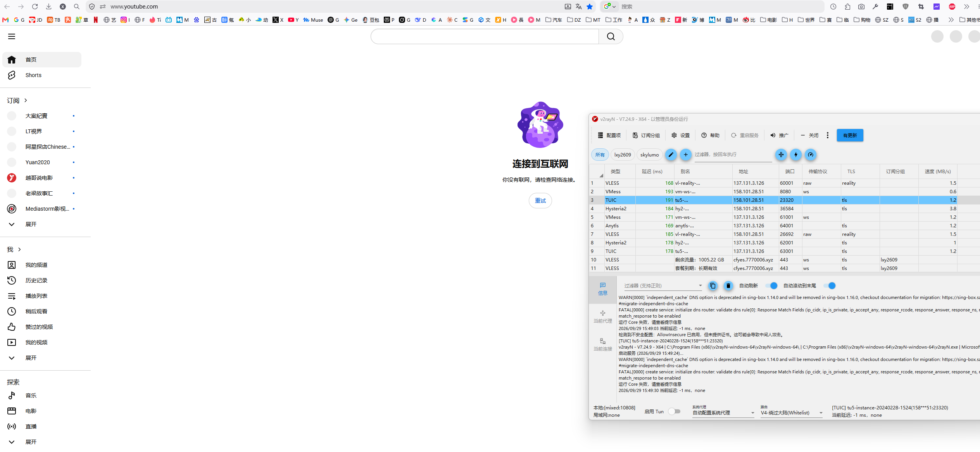Expand the 探索 section via 展开
Viewport: 980px width, 452px height.
[x=42, y=442]
